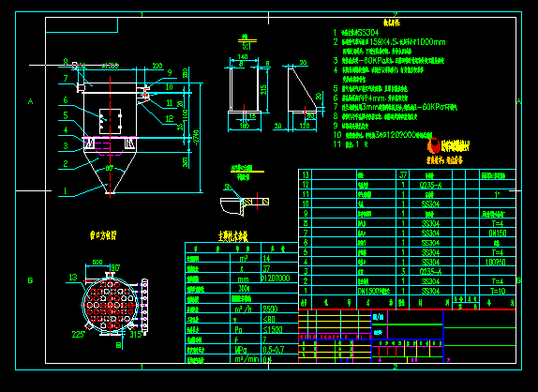Click 100X50 remark in parts row 4
Image resolution: width=538 pixels, height=392 pixels.
pyautogui.click(x=496, y=262)
